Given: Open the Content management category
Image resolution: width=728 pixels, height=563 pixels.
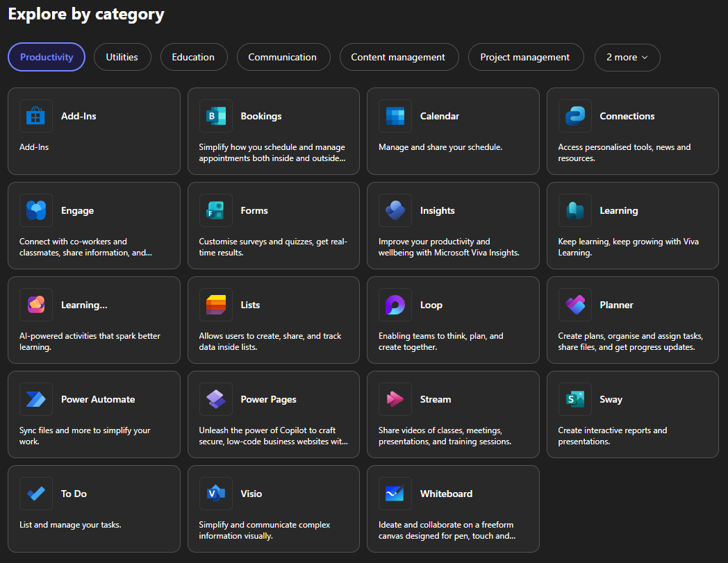Looking at the screenshot, I should [398, 57].
